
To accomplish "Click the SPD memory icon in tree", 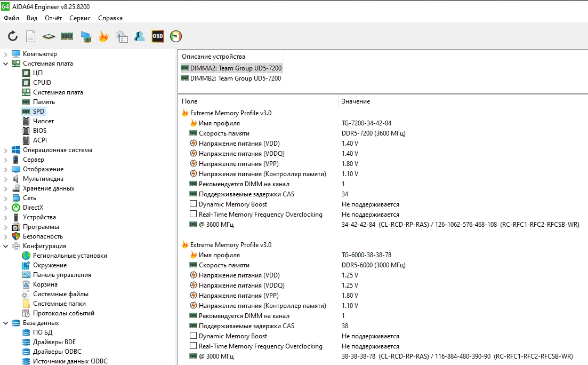I will click(26, 112).
